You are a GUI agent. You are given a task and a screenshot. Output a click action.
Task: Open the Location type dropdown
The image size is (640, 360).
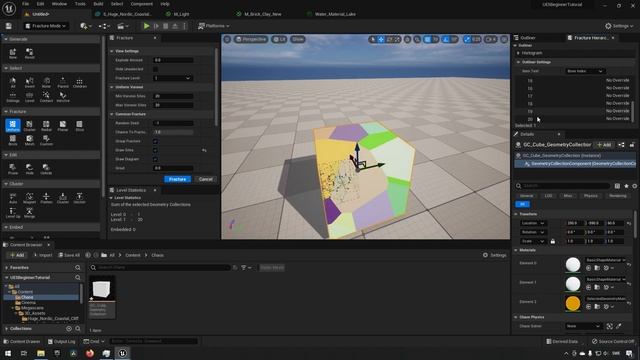tap(533, 223)
